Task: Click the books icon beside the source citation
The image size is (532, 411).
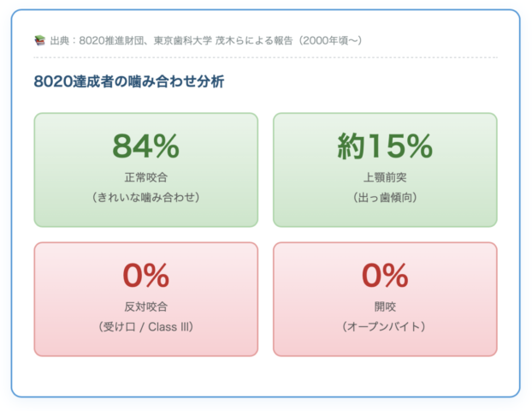Action: point(39,40)
